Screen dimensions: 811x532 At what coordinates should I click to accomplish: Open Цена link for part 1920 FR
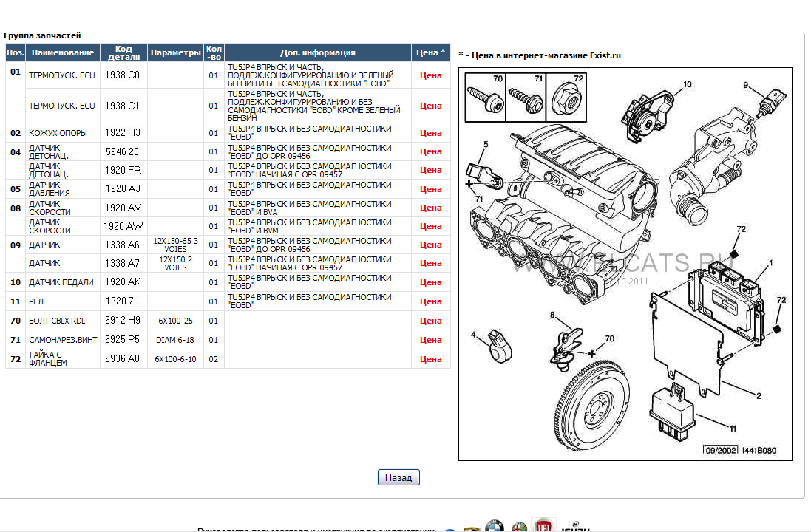[430, 170]
